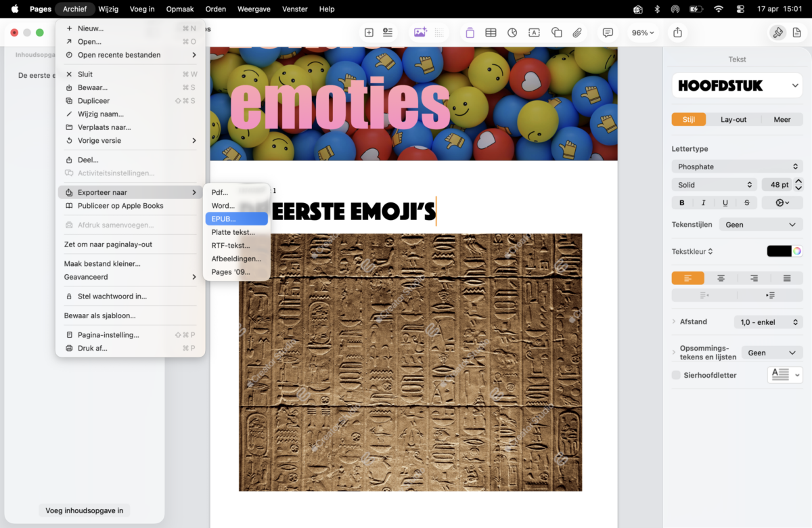Select Publiceer op Apple Books
The height and width of the screenshot is (528, 812).
(120, 206)
